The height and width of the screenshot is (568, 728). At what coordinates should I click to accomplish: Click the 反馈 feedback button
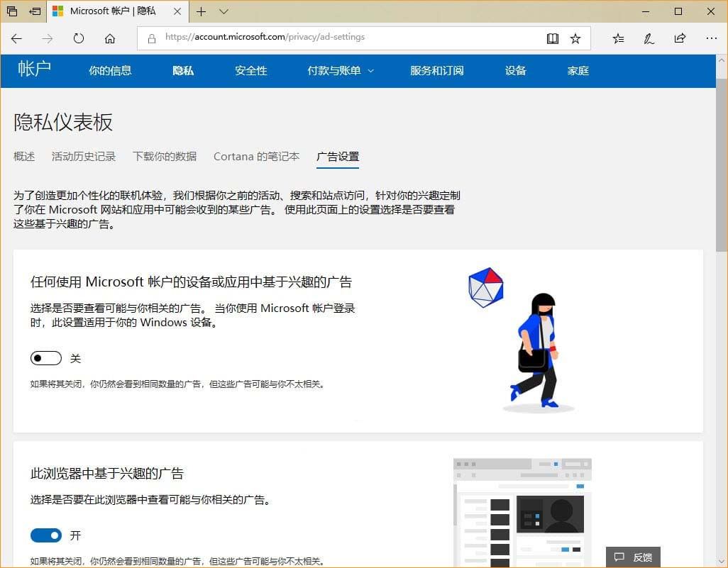pos(633,557)
